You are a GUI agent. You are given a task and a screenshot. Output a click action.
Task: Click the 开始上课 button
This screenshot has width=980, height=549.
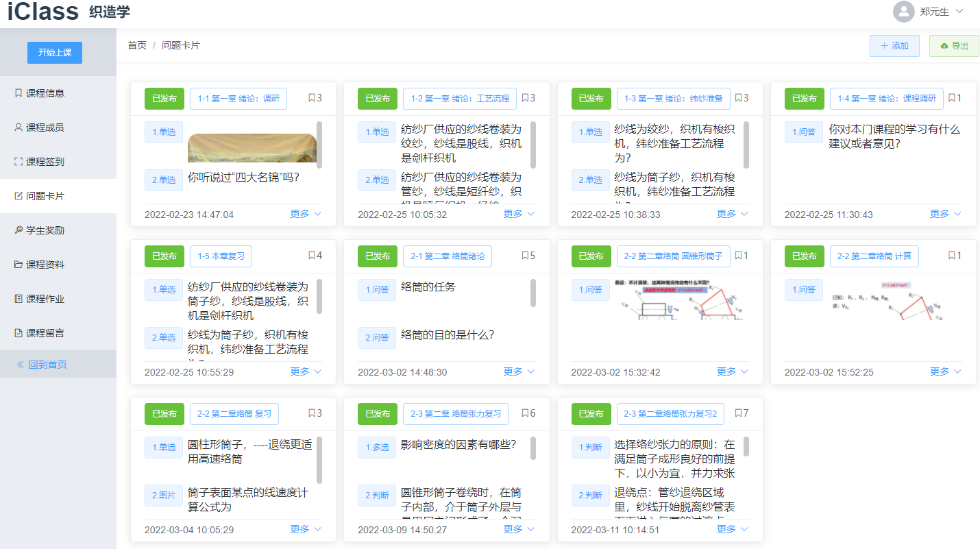pyautogui.click(x=55, y=53)
